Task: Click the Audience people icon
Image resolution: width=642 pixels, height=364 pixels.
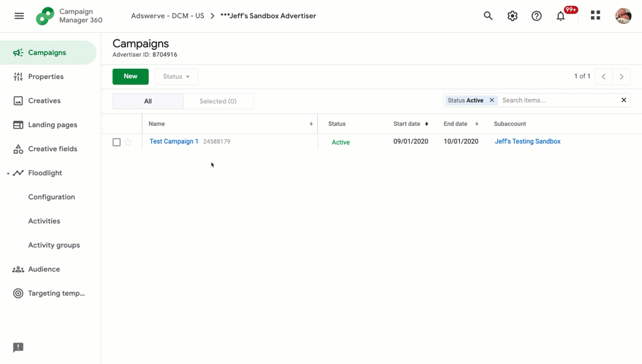Action: [x=18, y=270]
